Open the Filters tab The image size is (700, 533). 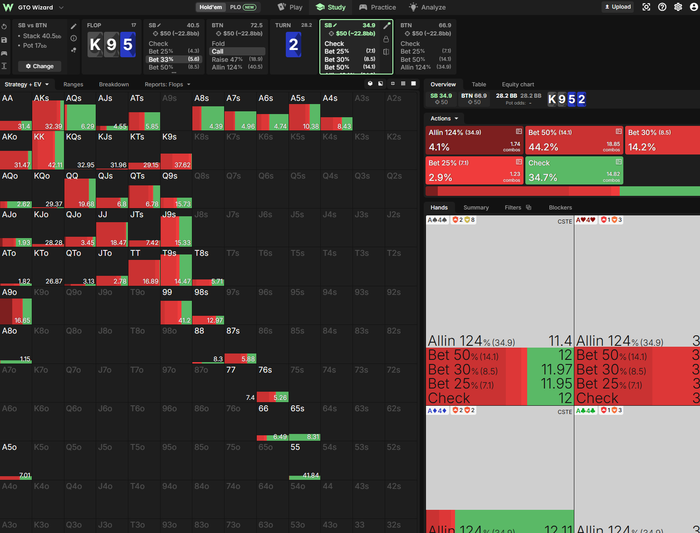pyautogui.click(x=517, y=208)
